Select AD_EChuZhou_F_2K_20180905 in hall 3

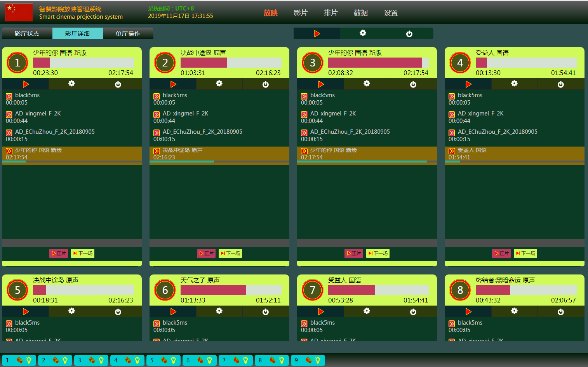tap(350, 132)
